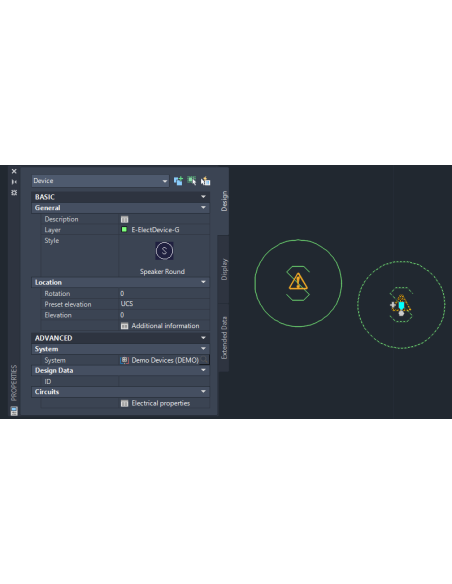The height and width of the screenshot is (584, 452).
Task: Click the Preset elevation label
Action: (x=68, y=304)
